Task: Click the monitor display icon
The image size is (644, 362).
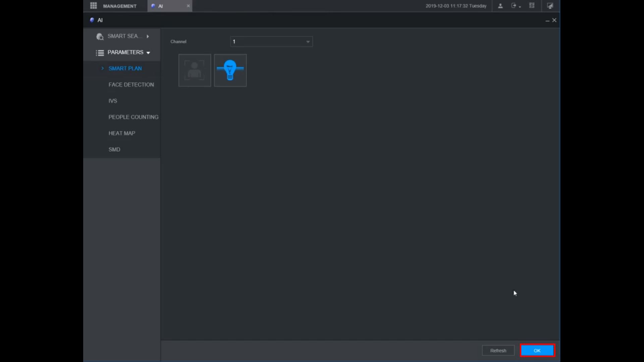Action: point(550,6)
